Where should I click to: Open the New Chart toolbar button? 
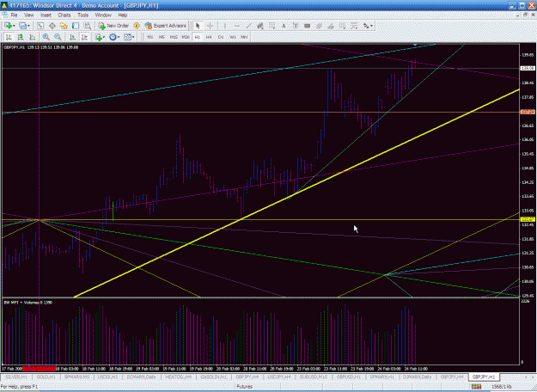[x=9, y=26]
